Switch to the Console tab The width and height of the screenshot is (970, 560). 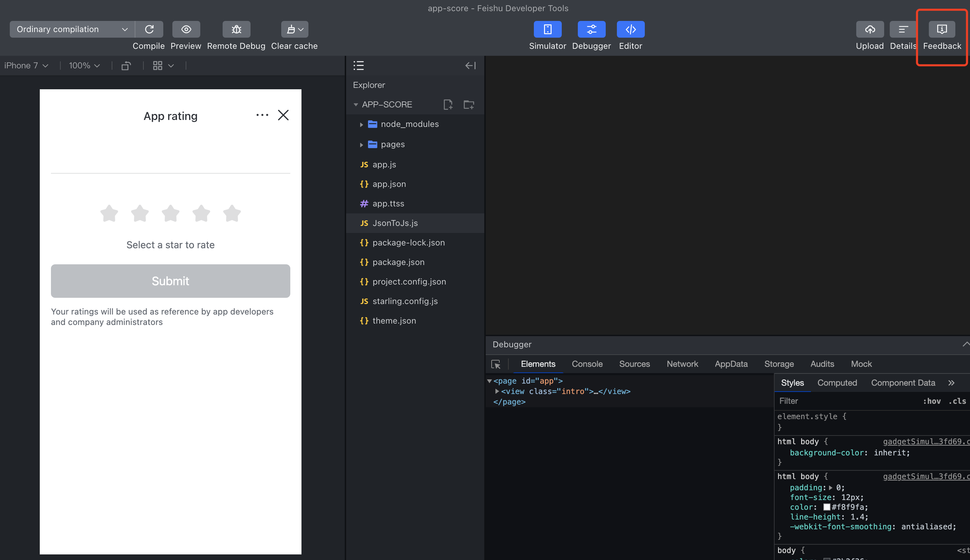coord(587,364)
